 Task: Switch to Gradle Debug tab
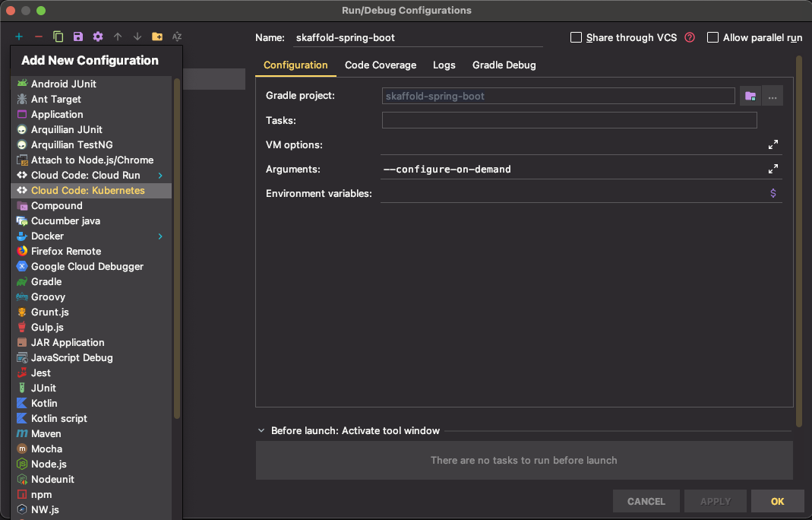[504, 65]
